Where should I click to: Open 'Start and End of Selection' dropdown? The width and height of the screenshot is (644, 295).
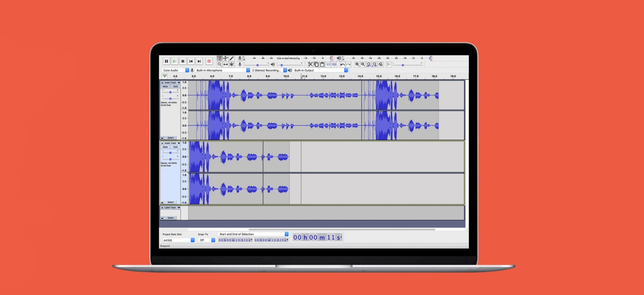253,234
